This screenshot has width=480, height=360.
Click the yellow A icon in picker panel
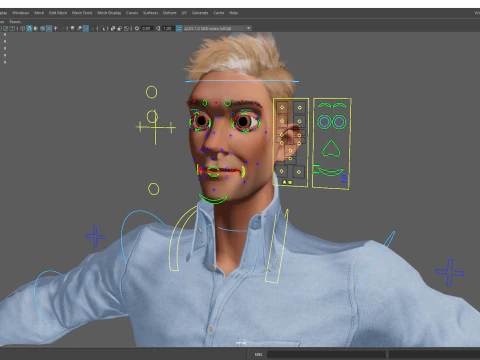tap(284, 182)
